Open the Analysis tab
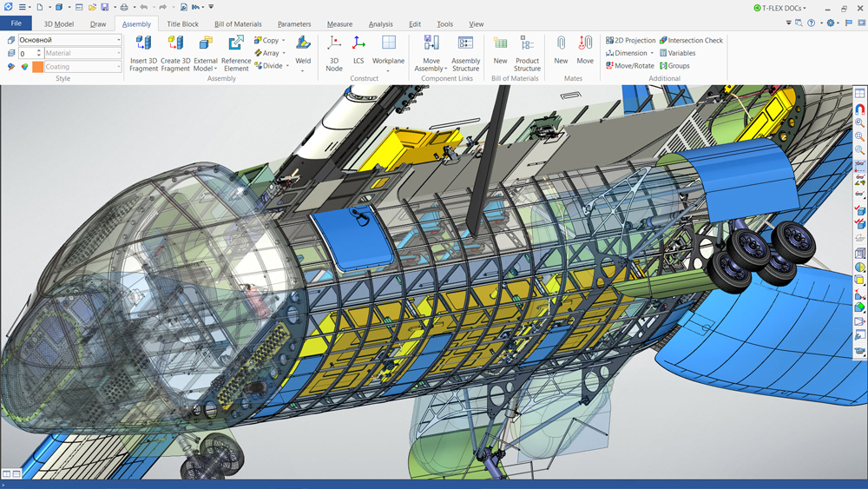Viewport: 868px width, 489px height. (381, 23)
